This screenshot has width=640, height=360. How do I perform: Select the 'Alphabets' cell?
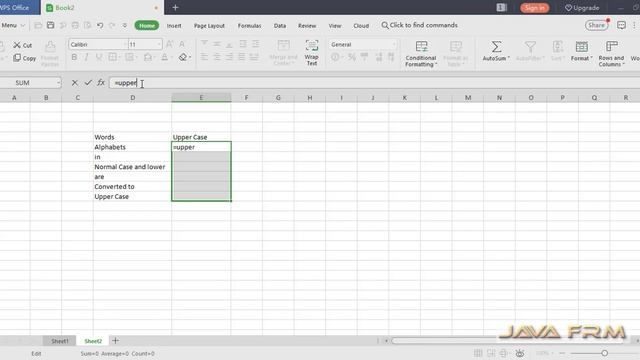[132, 147]
